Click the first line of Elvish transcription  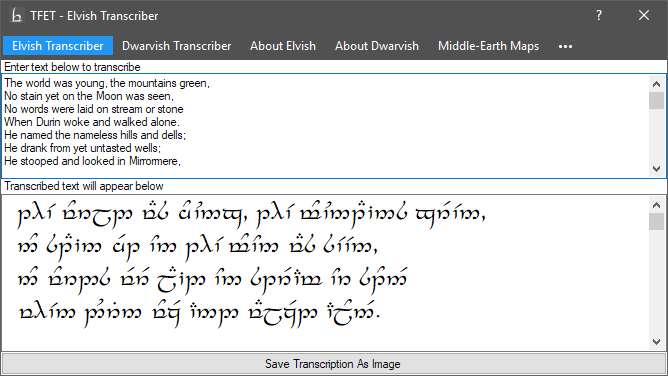tap(251, 214)
